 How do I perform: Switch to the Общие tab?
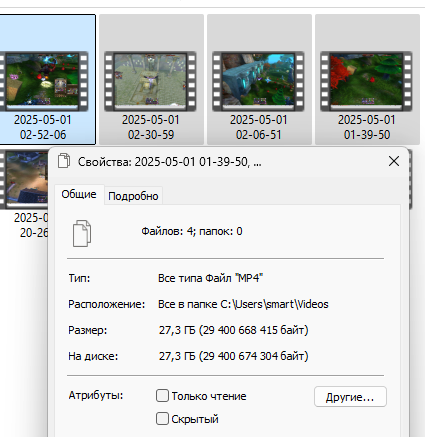(x=79, y=194)
